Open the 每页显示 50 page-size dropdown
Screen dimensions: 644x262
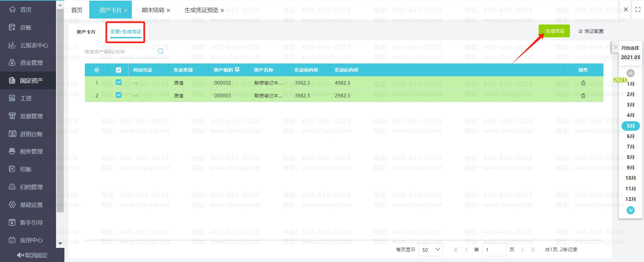431,250
